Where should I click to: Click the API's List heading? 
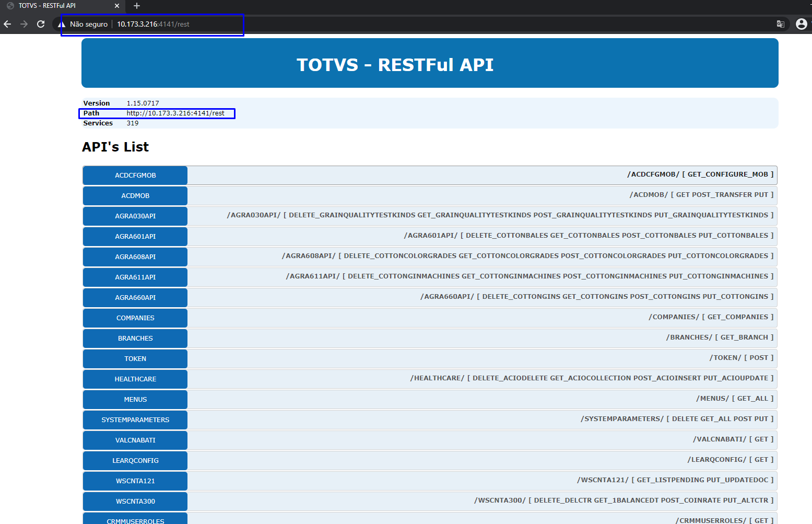(x=115, y=147)
